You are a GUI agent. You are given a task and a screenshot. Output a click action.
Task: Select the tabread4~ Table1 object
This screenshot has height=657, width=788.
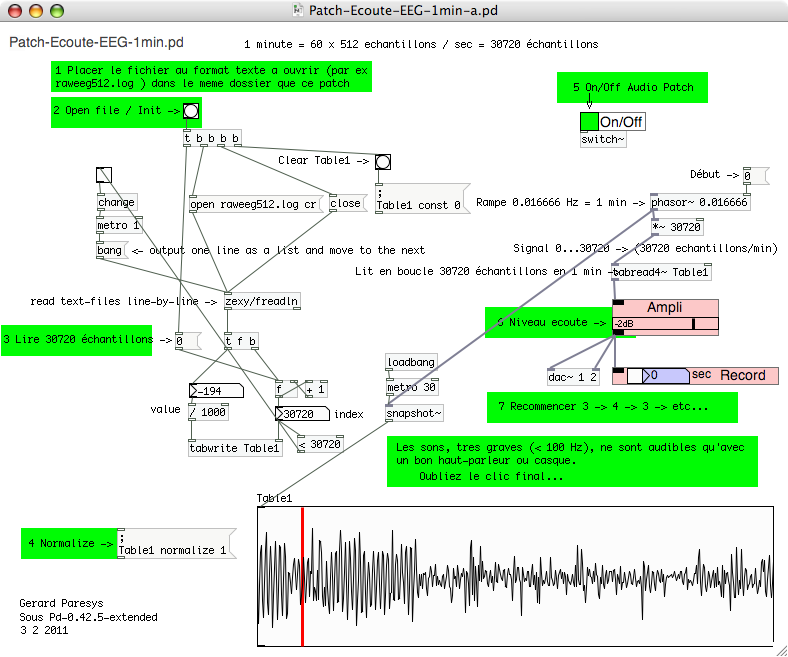(x=662, y=272)
